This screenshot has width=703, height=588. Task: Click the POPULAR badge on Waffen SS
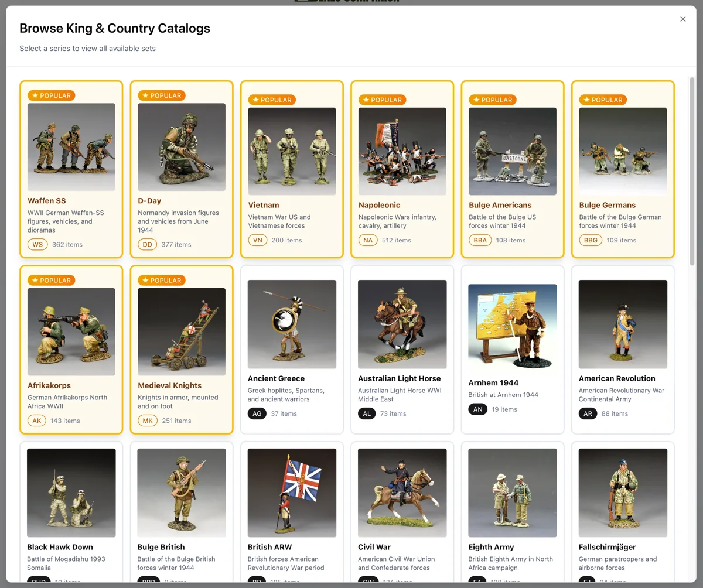[x=51, y=95]
